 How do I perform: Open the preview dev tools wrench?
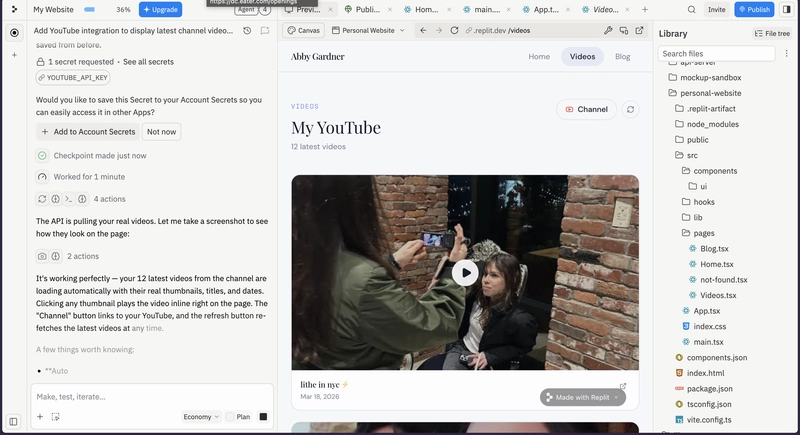point(608,31)
